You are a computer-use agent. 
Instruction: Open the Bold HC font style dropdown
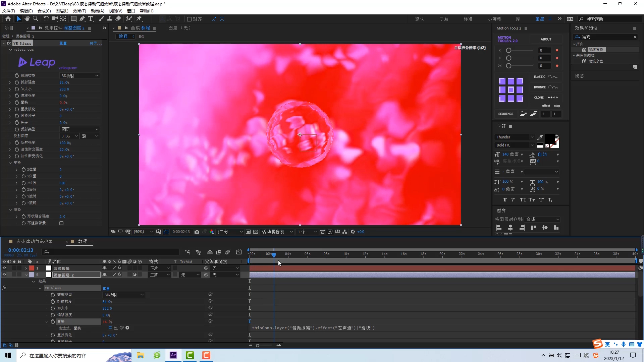click(514, 145)
